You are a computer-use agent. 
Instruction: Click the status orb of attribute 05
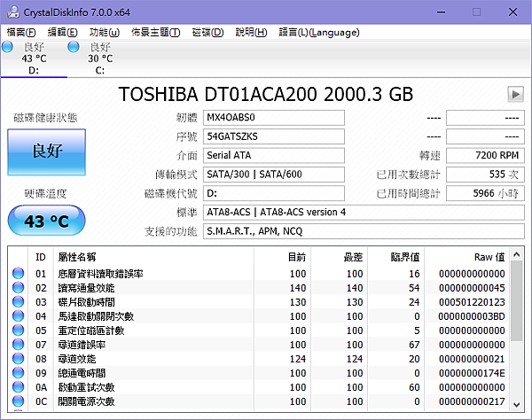[18, 331]
